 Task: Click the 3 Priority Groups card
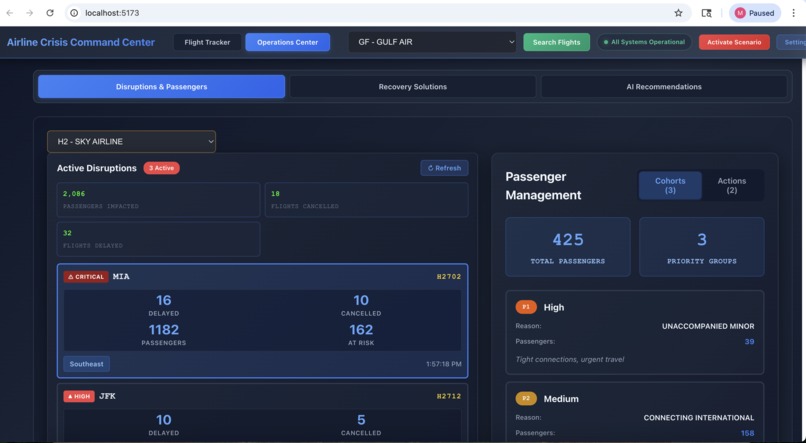(x=702, y=247)
